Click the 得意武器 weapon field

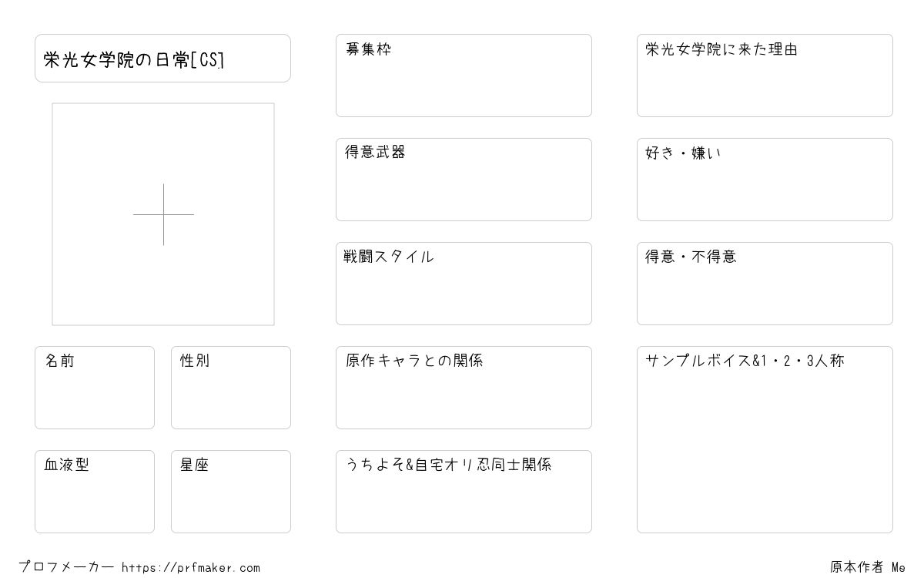tap(464, 180)
